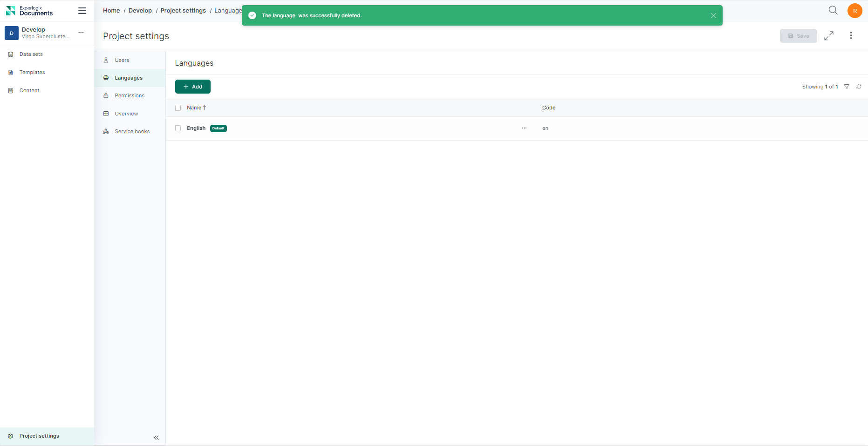This screenshot has height=446, width=868.
Task: Open Templates in the left sidebar
Action: click(x=32, y=73)
